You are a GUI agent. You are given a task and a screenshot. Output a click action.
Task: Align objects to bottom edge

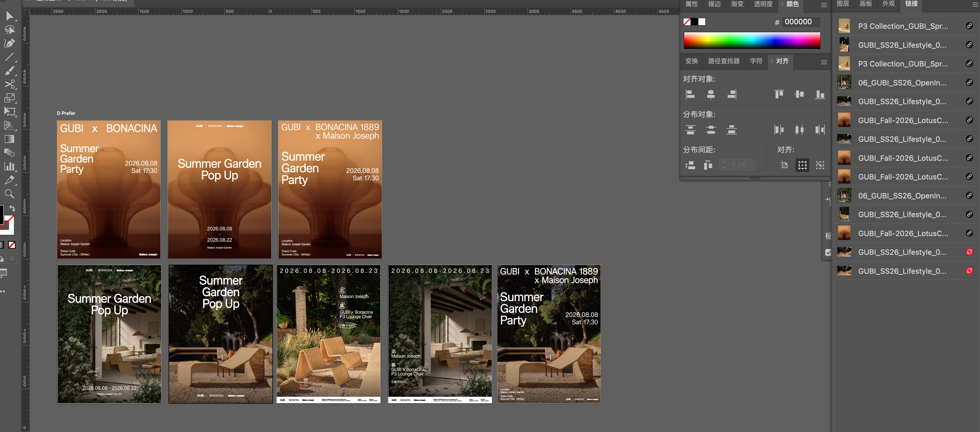820,94
